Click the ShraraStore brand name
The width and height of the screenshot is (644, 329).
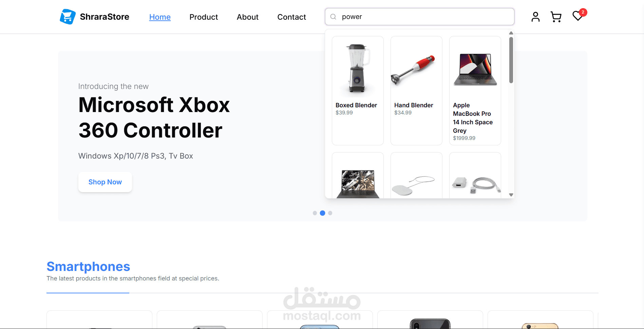[x=105, y=17]
